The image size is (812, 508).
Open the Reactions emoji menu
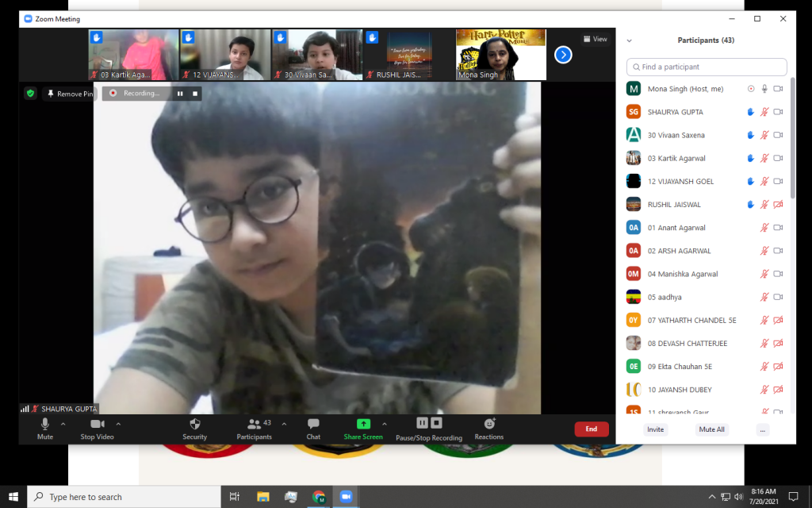coord(489,424)
